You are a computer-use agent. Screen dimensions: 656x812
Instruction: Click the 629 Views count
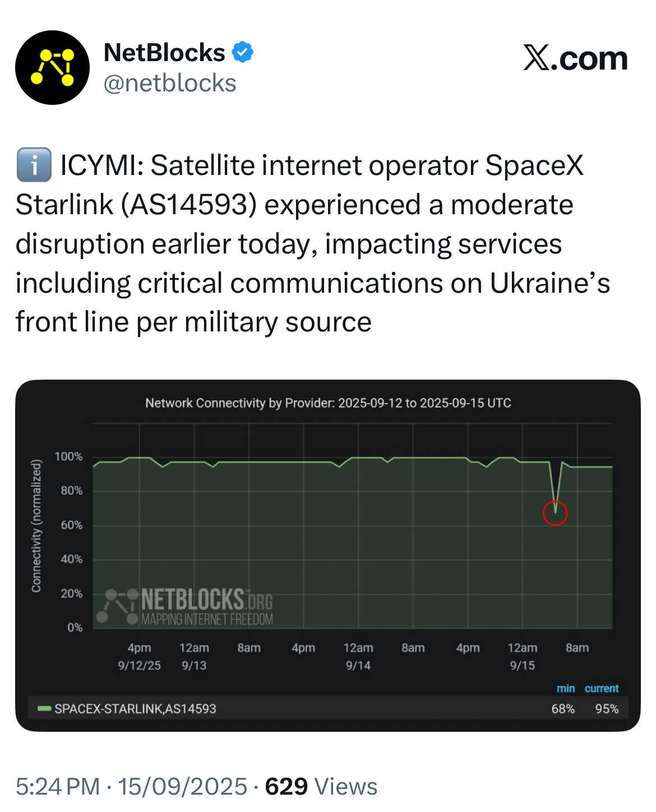point(321,786)
